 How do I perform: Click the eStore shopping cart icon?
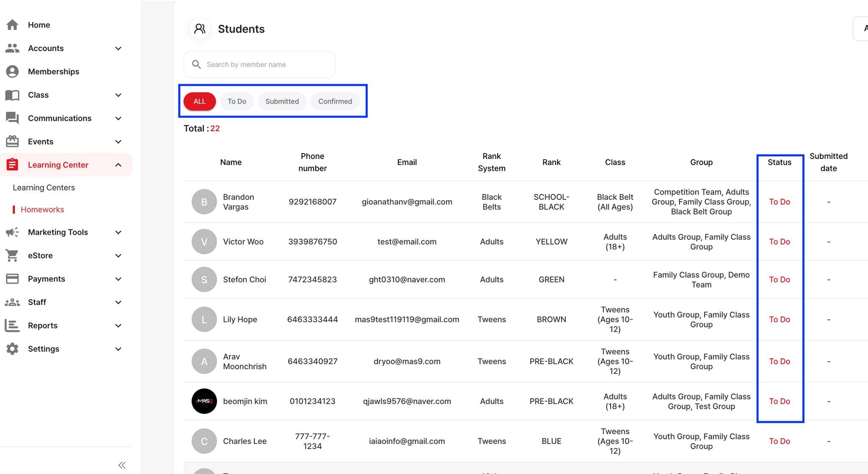point(12,256)
